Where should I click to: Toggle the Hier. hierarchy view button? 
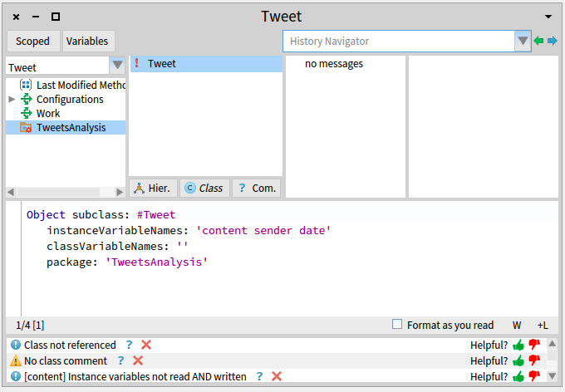152,188
